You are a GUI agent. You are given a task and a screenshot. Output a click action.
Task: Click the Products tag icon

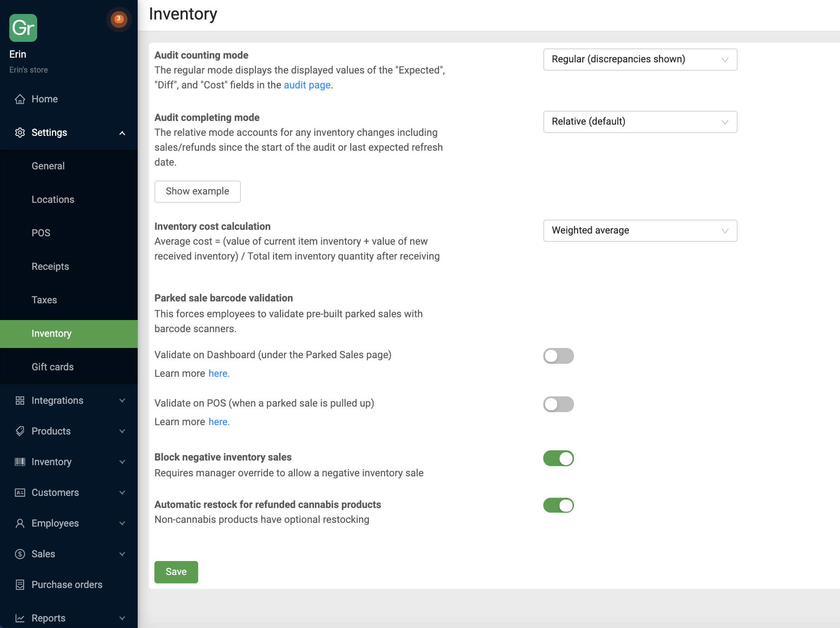pos(20,431)
